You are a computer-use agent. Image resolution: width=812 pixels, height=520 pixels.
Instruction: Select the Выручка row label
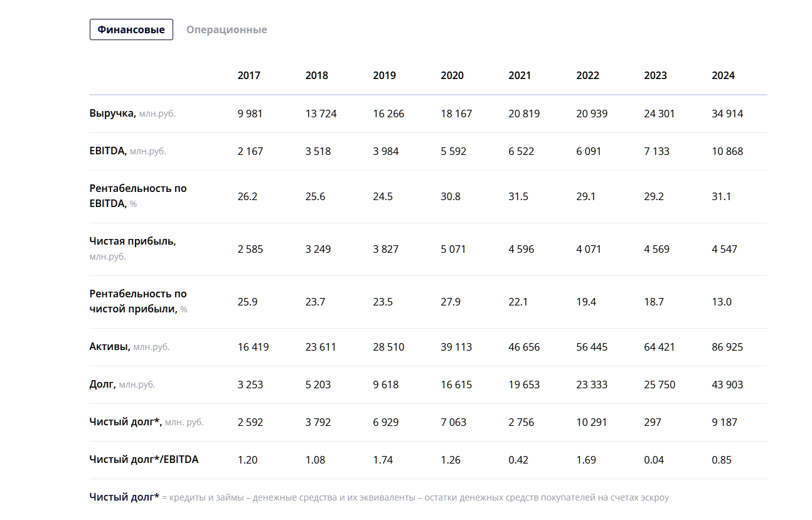[112, 114]
